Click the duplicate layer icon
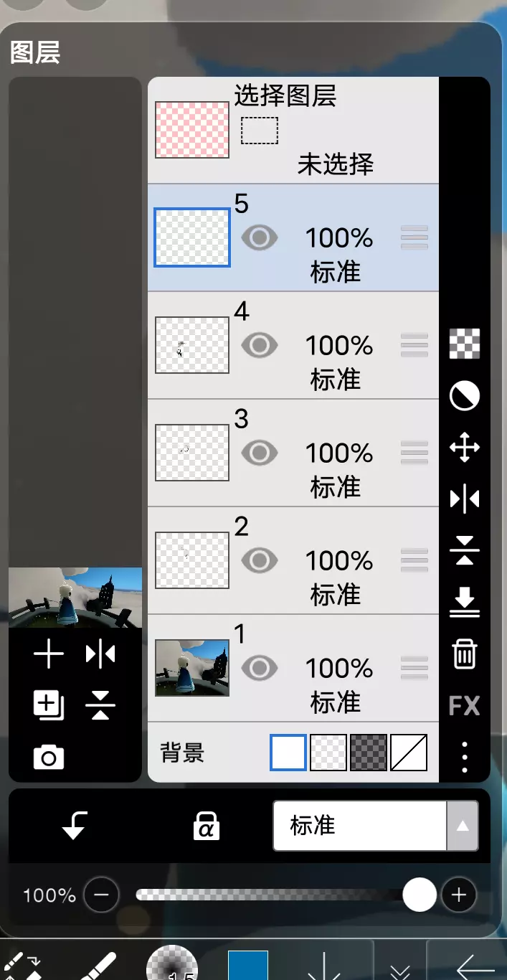Viewport: 507px width, 980px height. coord(49,705)
